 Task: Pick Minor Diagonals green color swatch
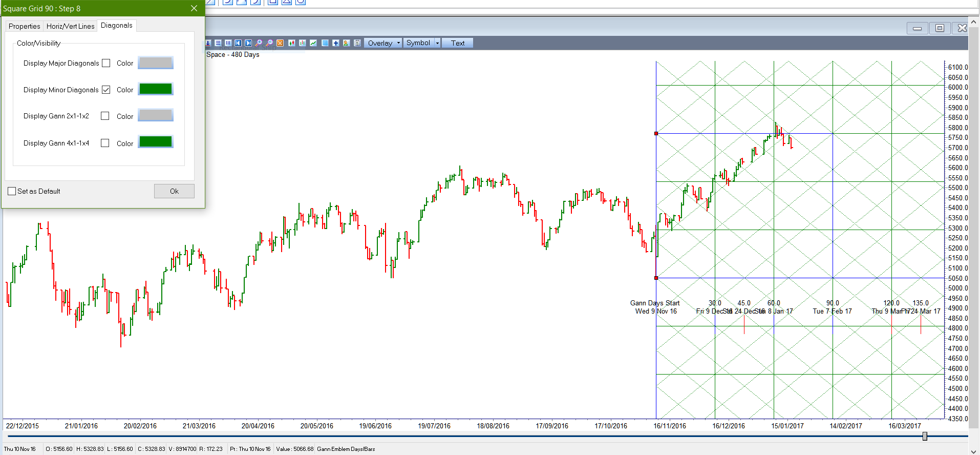156,89
